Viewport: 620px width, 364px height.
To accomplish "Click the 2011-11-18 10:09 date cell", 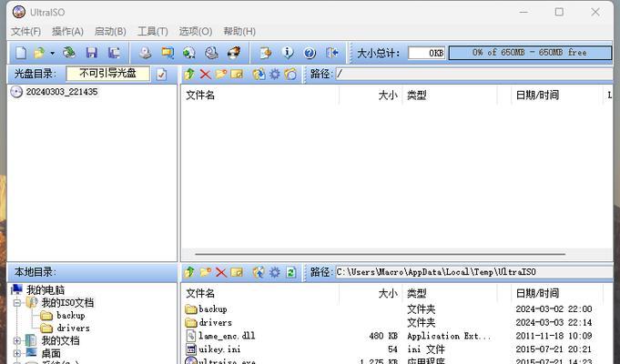I will (554, 336).
